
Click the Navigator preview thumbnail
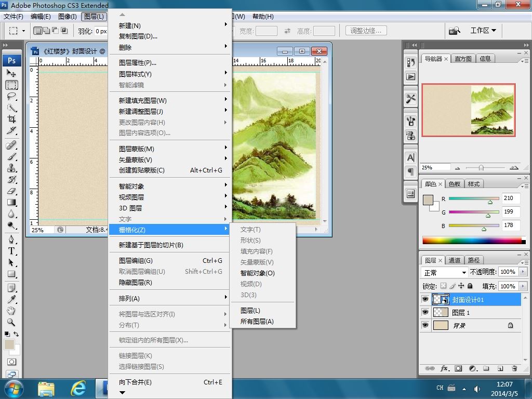(x=469, y=110)
